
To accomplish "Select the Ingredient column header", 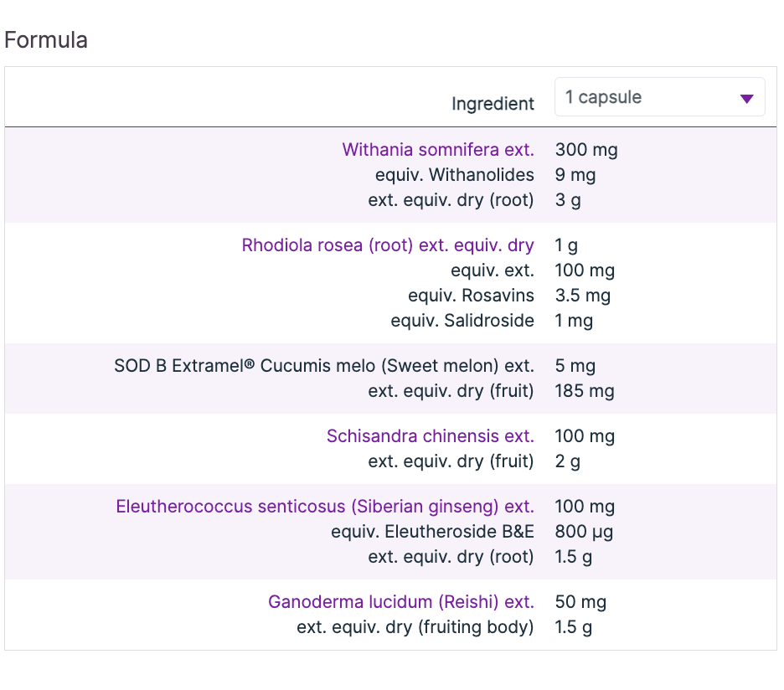I will (x=493, y=104).
